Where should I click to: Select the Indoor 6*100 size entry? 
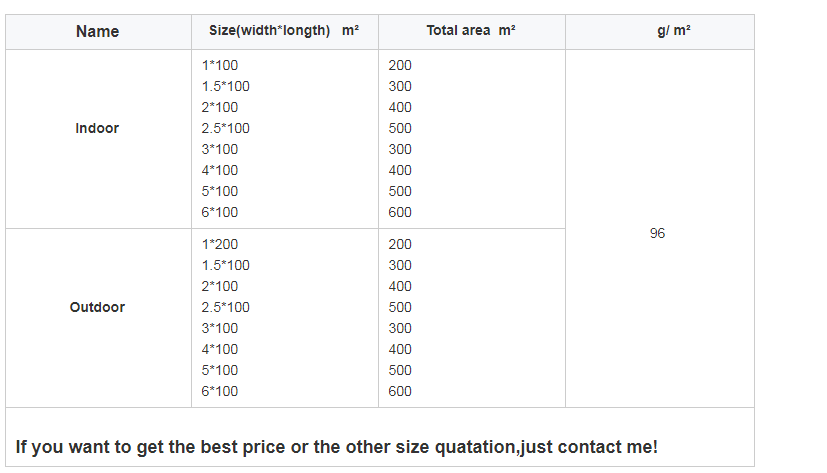point(220,212)
